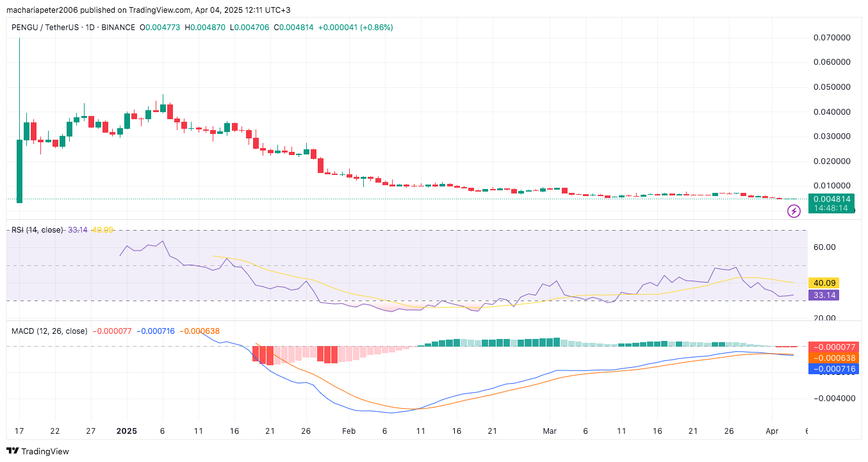Click the current price label 0.004814
Screen dimensions: 868x462
[831, 199]
